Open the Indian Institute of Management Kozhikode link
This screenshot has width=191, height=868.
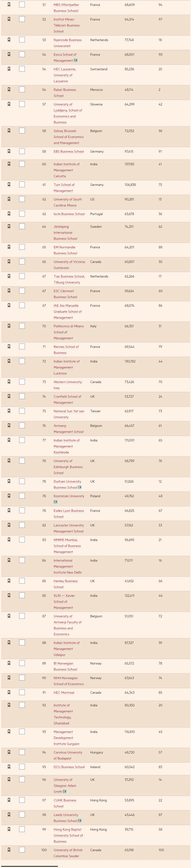(x=67, y=446)
